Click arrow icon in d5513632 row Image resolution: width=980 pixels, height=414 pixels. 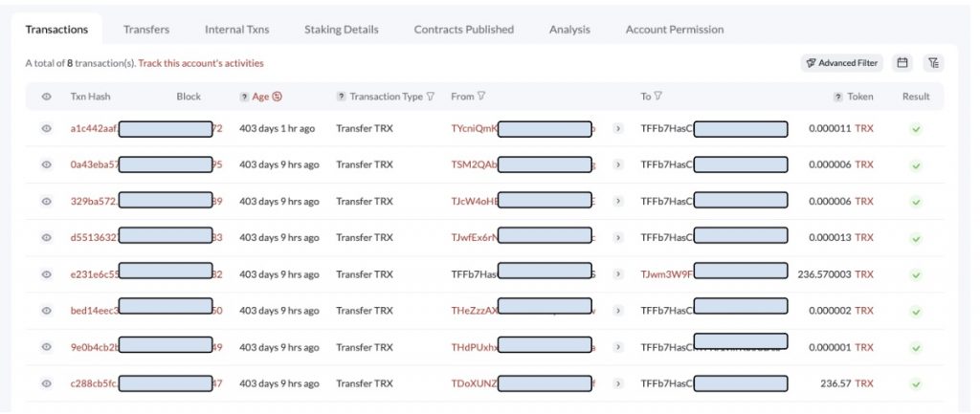617,238
